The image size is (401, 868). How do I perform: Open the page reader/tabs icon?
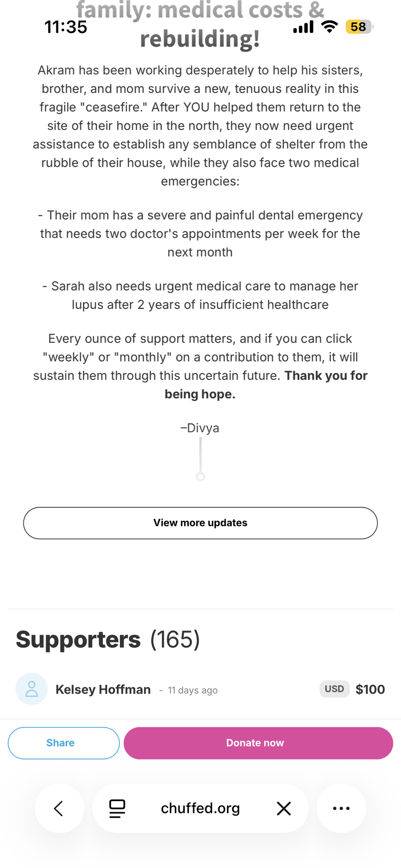pos(117,808)
